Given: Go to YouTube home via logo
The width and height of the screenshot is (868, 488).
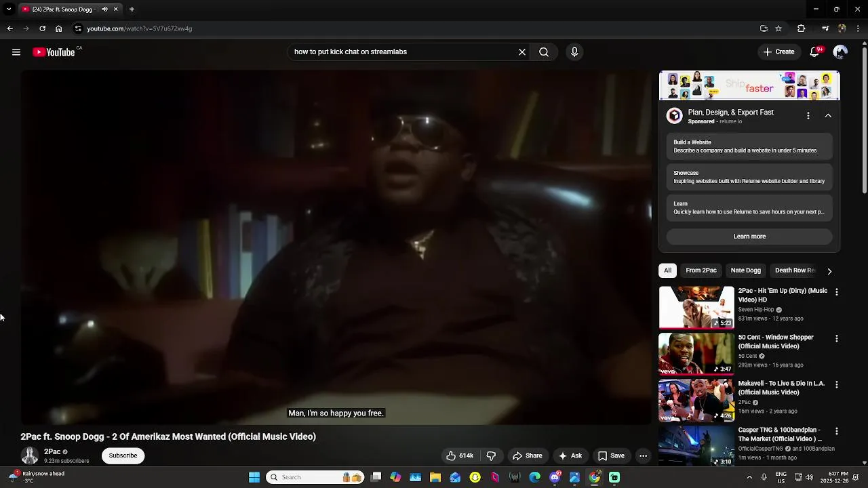Looking at the screenshot, I should 54,52.
